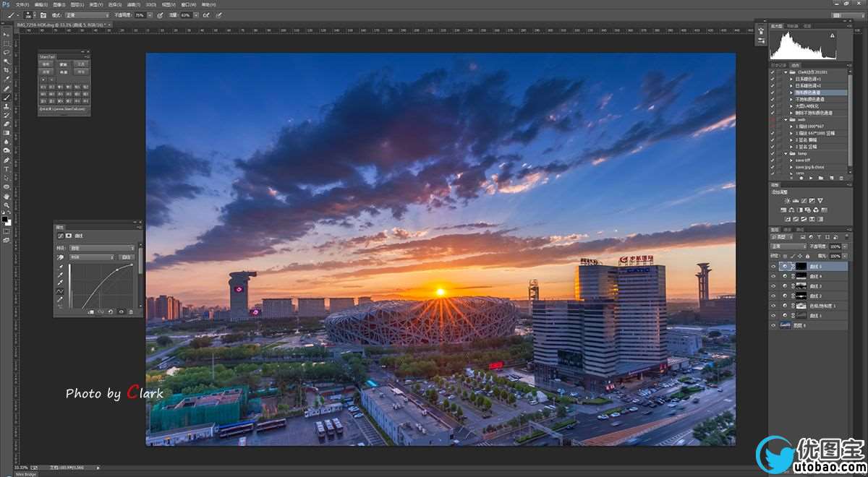The height and width of the screenshot is (477, 868).
Task: Uncheck the 'save tiff' action checkbox
Action: coord(772,160)
